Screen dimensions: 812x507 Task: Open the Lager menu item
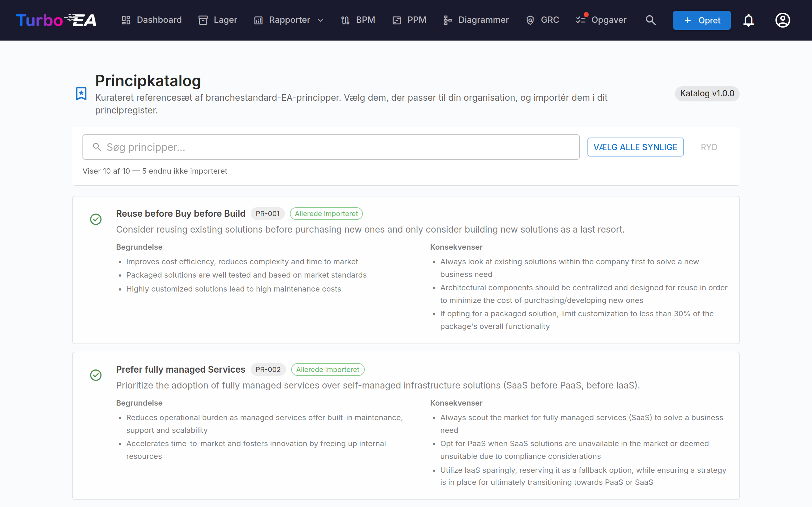pyautogui.click(x=217, y=20)
